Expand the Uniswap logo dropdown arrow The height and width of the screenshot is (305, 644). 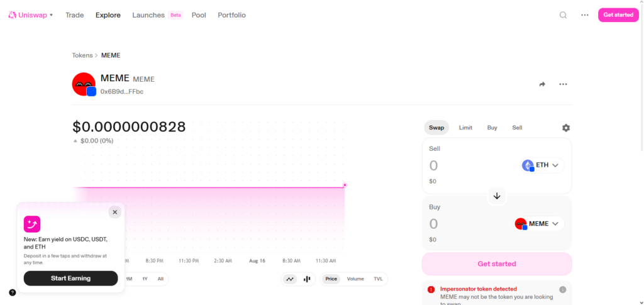point(52,15)
